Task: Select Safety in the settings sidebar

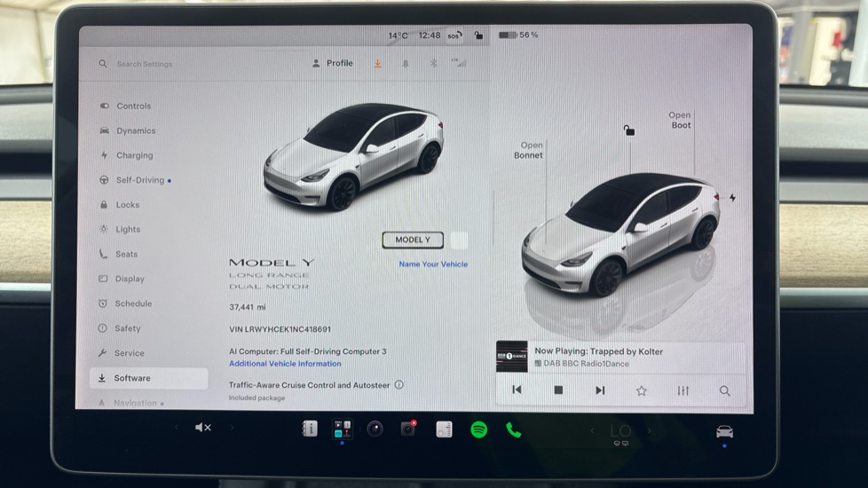Action: pyautogui.click(x=127, y=328)
